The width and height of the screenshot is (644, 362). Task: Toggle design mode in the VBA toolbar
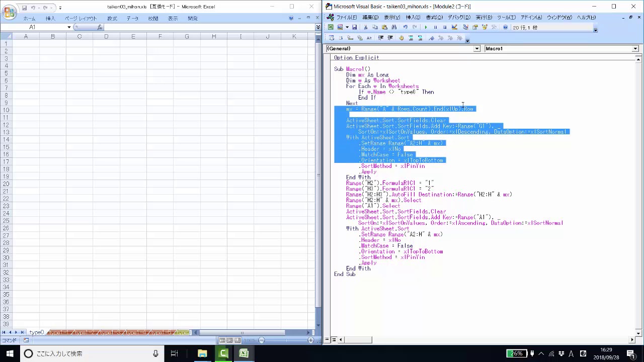pyautogui.click(x=454, y=28)
